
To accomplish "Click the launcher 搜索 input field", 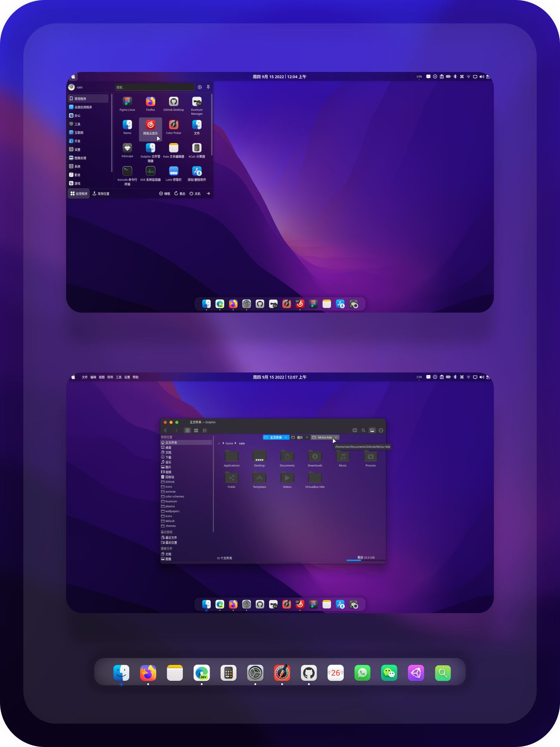I will click(x=155, y=87).
